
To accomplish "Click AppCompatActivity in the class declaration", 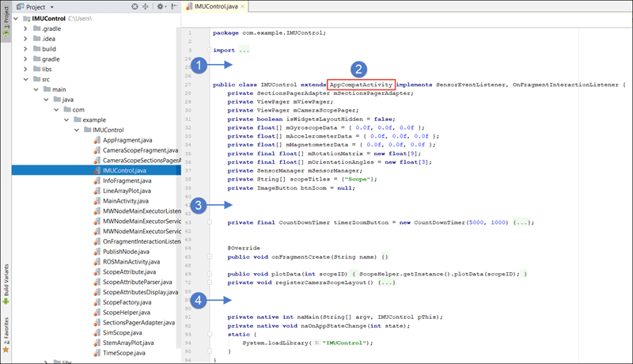I will tap(362, 84).
